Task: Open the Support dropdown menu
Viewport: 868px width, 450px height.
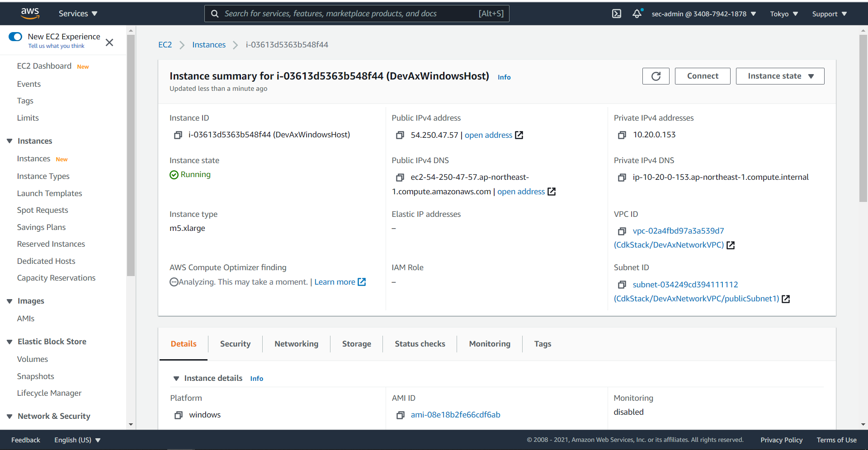Action: (x=829, y=14)
